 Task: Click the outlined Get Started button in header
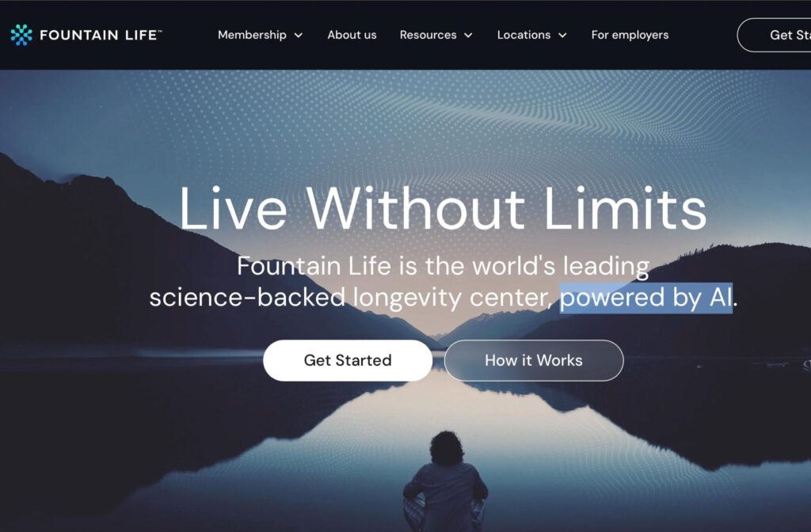point(775,35)
